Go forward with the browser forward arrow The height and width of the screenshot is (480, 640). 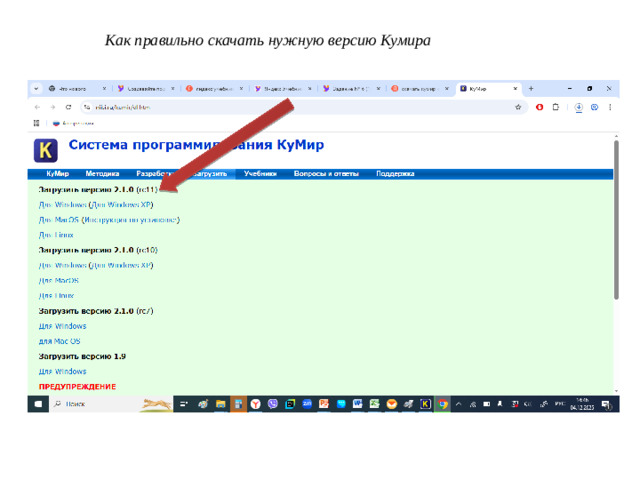pos(53,107)
